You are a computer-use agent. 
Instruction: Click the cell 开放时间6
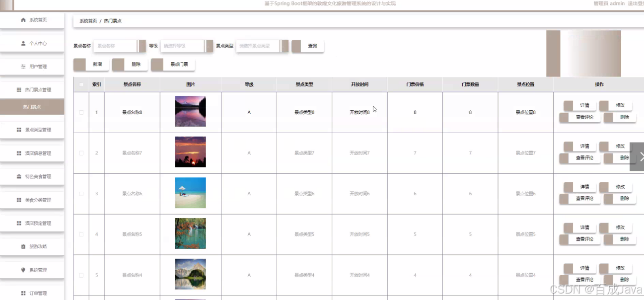point(359,194)
